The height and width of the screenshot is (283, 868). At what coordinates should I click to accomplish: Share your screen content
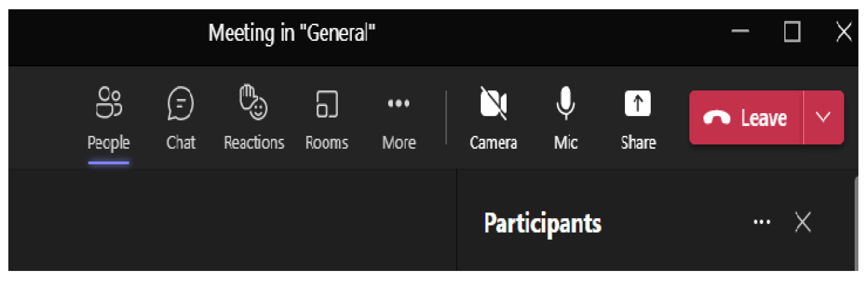click(638, 118)
